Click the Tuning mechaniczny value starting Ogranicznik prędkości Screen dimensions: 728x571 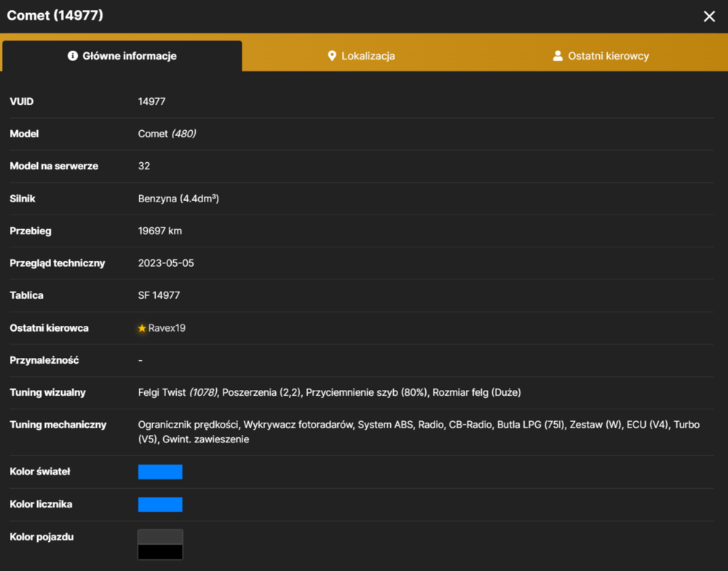(419, 432)
